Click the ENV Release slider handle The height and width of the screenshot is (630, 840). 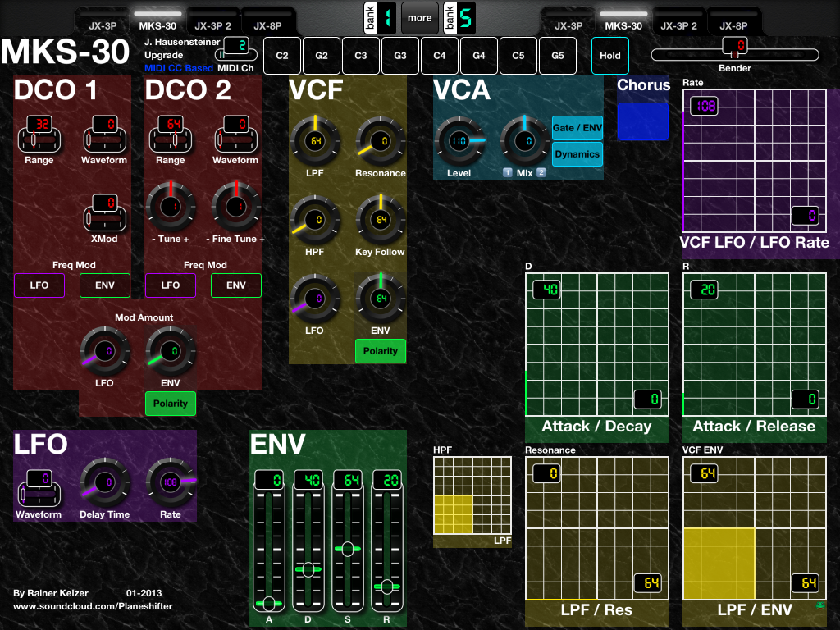tap(387, 587)
